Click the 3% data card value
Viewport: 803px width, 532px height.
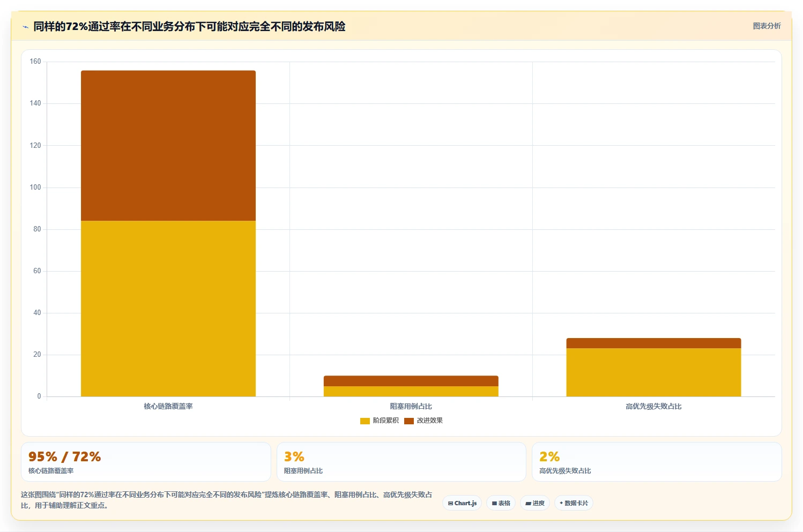coord(294,456)
